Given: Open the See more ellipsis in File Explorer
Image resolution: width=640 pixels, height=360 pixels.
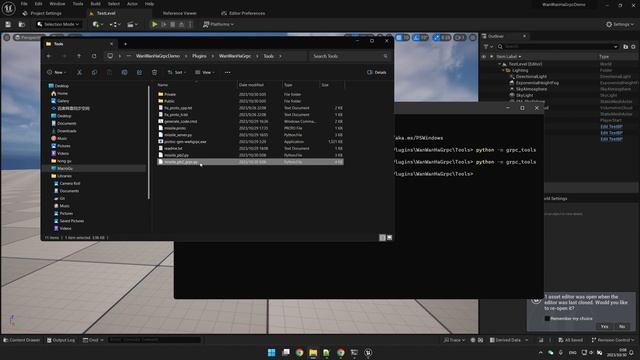Looking at the screenshot, I should click(227, 72).
